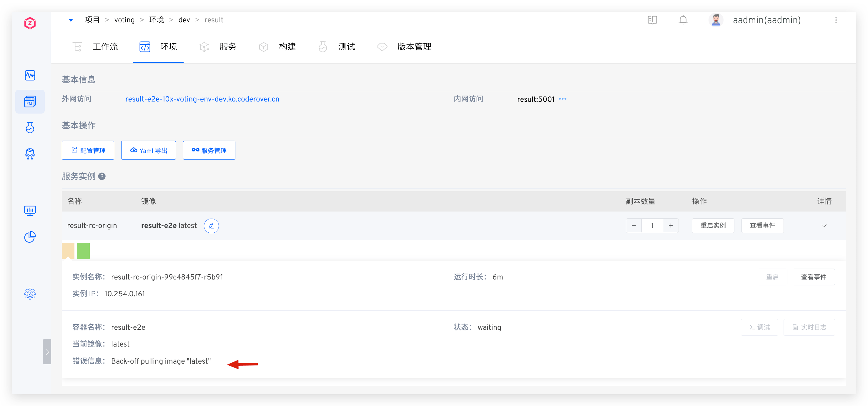The height and width of the screenshot is (406, 868).
Task: Open the three-dot menu beside result:5001
Action: pos(562,99)
